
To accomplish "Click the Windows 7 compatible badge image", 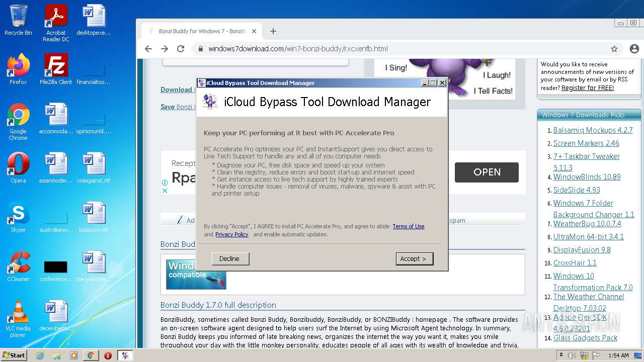I will [x=196, y=274].
